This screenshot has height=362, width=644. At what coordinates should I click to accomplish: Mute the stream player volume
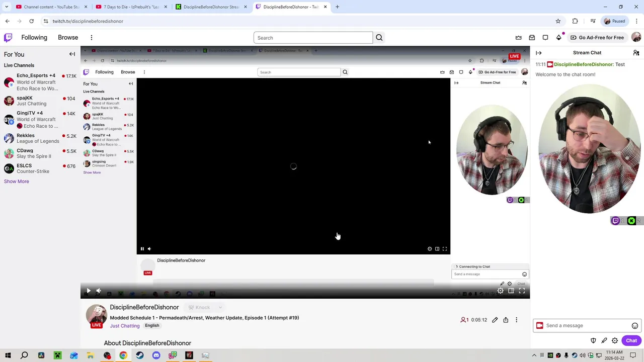coord(99,291)
